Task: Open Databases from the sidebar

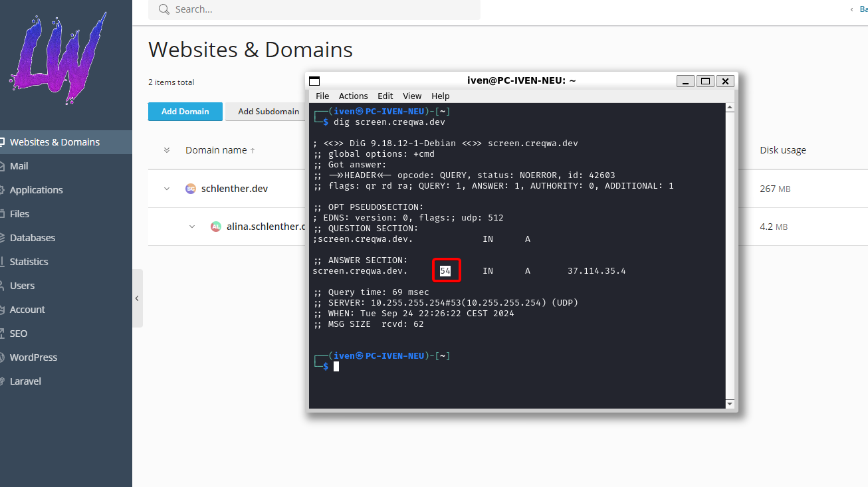Action: tap(32, 238)
